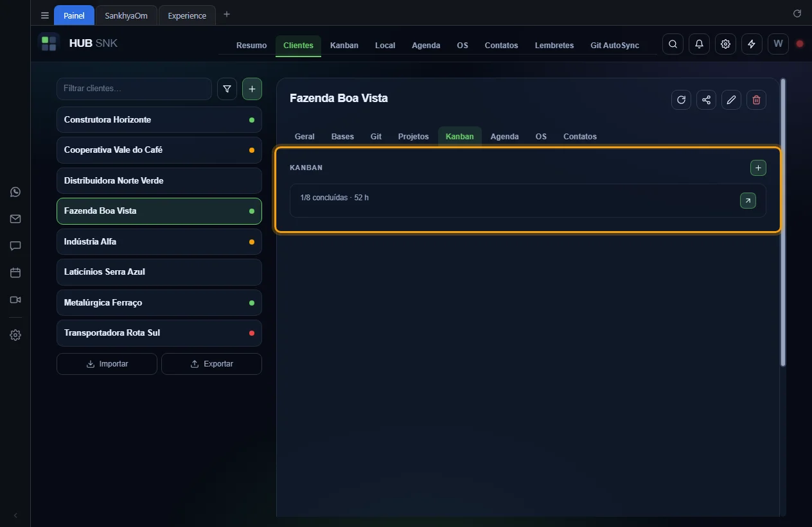
Task: Select the OS client sub-tab
Action: (541, 137)
